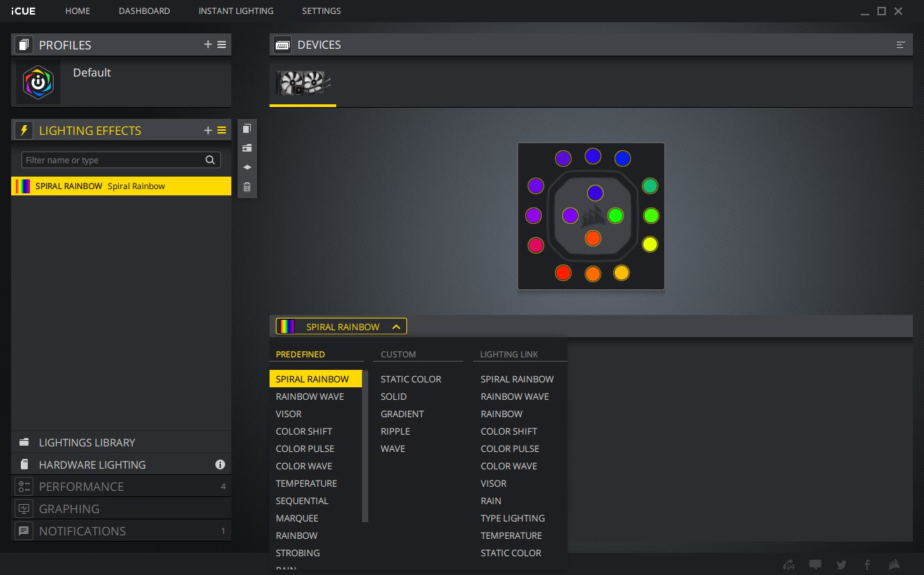Viewport: 924px width, 575px height.
Task: Click the center orange pump LED
Action: [x=592, y=238]
